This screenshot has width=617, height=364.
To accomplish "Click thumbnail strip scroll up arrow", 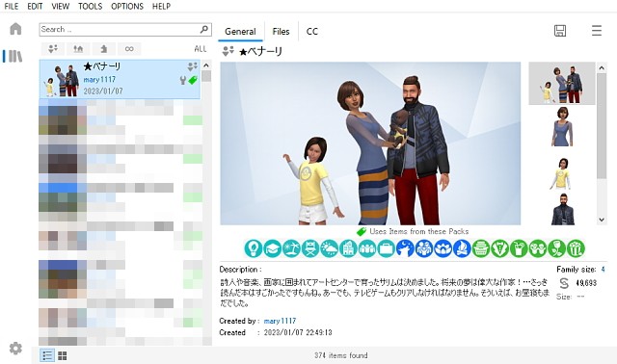I will (602, 68).
